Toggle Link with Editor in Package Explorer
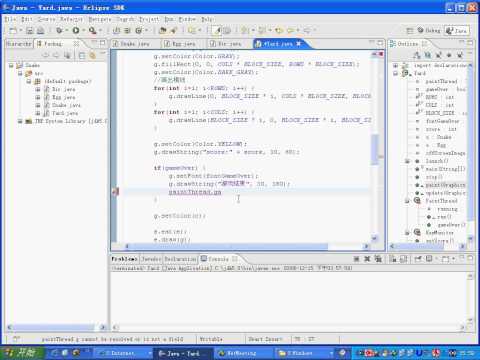The height and width of the screenshot is (360, 480). click(x=92, y=55)
